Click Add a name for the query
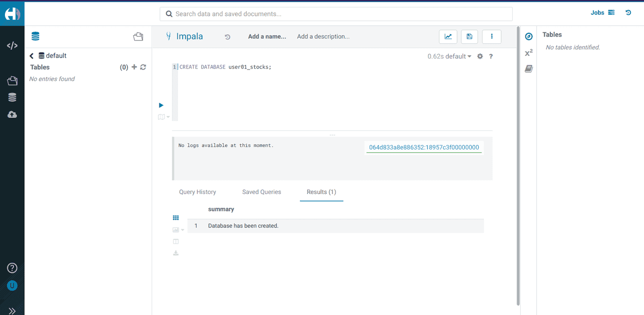 267,37
